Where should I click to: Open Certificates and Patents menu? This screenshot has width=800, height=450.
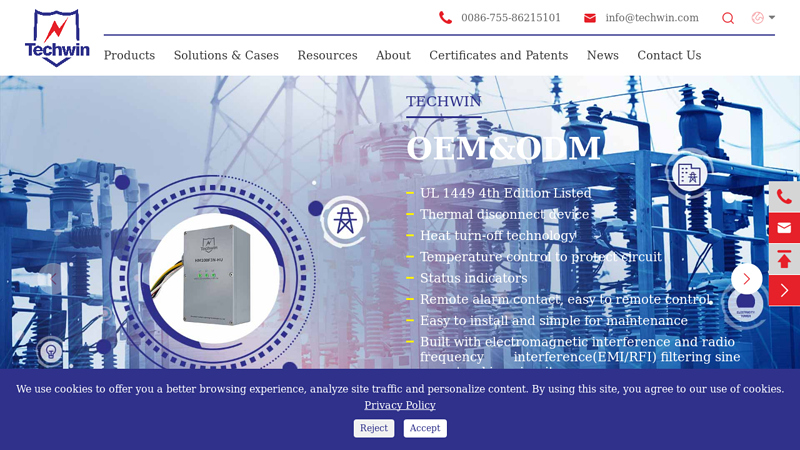pos(498,55)
